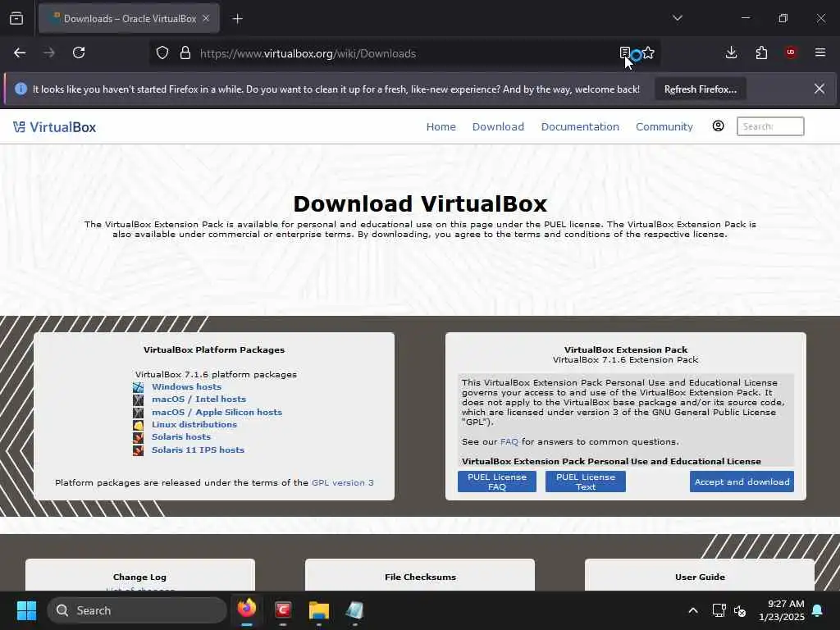Screen dimensions: 840x630
Task: Bookmark this page with the star
Action: click(648, 53)
